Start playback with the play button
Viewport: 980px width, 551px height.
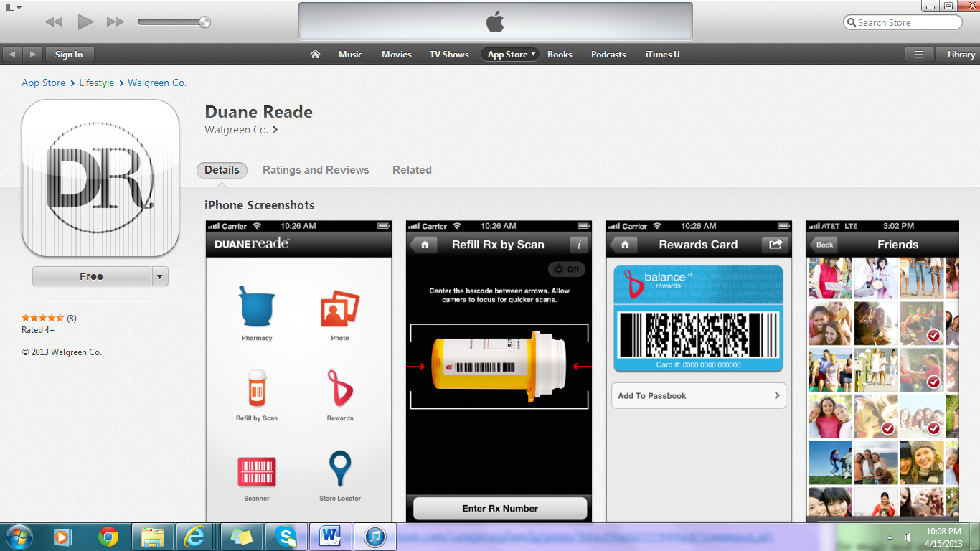[86, 22]
